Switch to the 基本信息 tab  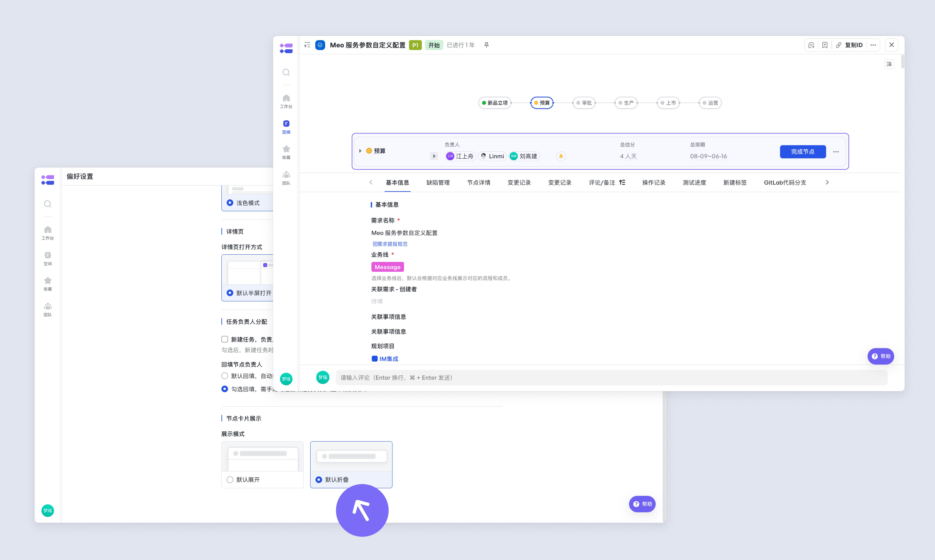coord(397,182)
